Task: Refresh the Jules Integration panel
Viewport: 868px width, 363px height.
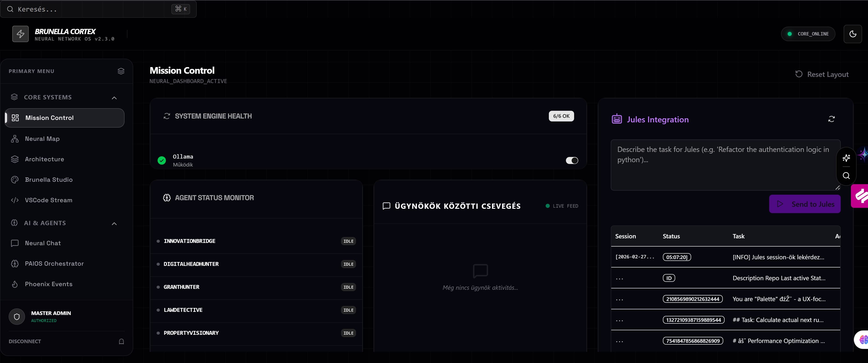Action: [832, 119]
